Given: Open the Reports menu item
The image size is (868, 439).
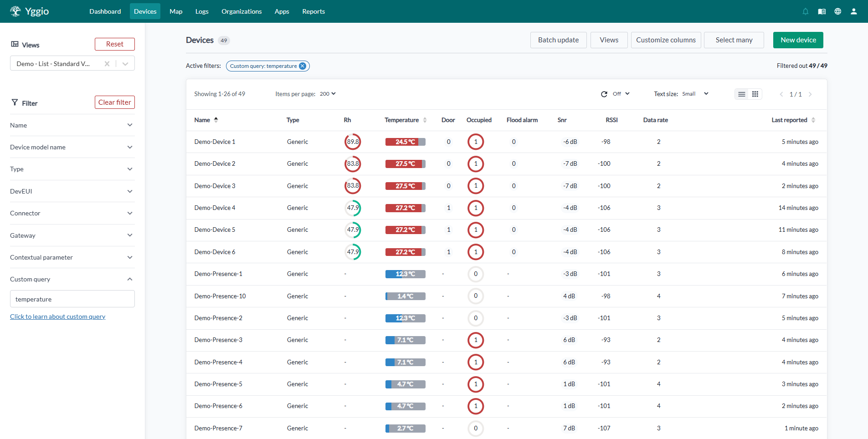Looking at the screenshot, I should (313, 11).
